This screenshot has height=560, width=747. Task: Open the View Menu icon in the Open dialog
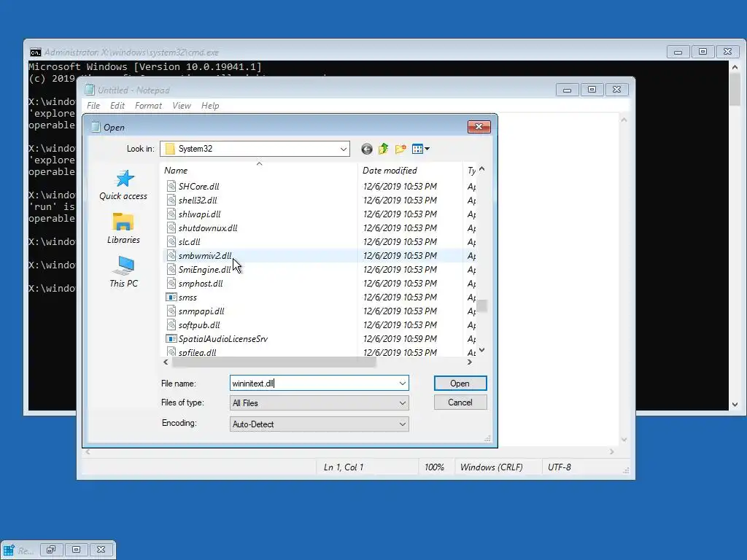pos(421,149)
